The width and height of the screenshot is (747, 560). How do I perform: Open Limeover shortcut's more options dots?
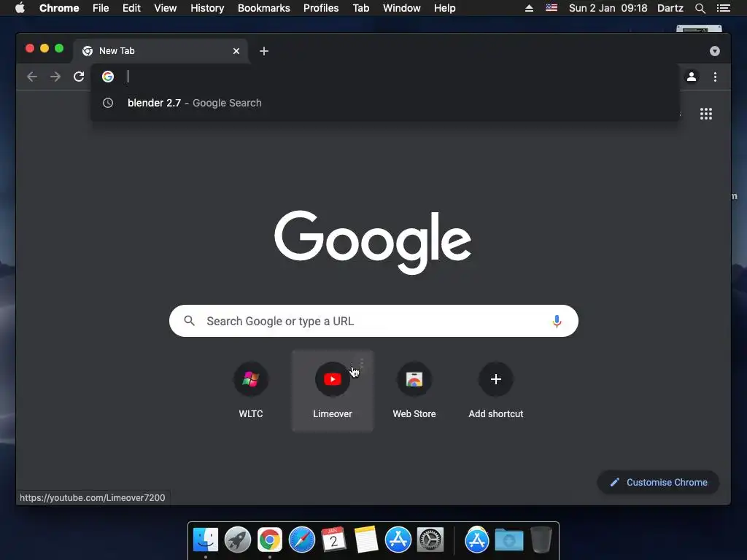362,363
